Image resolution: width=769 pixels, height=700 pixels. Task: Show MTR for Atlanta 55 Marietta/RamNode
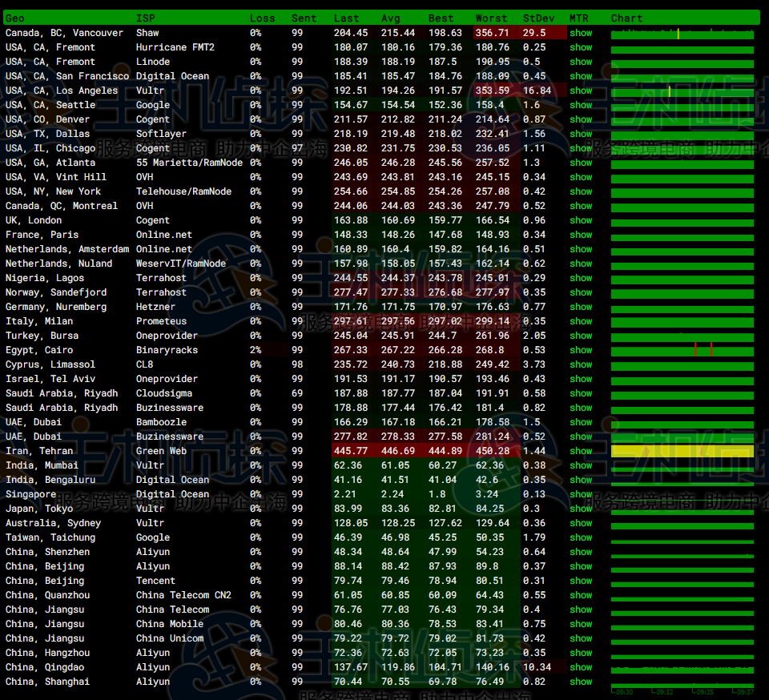tap(581, 163)
